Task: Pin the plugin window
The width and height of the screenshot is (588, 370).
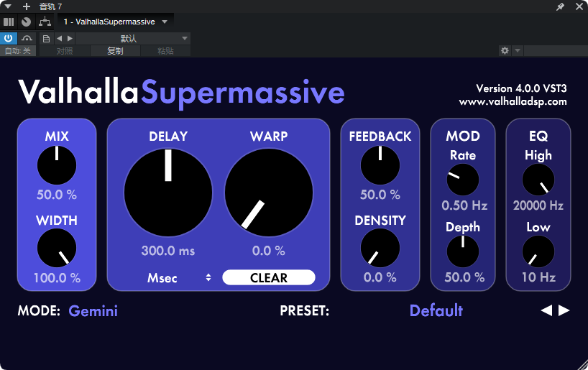Action: point(560,6)
